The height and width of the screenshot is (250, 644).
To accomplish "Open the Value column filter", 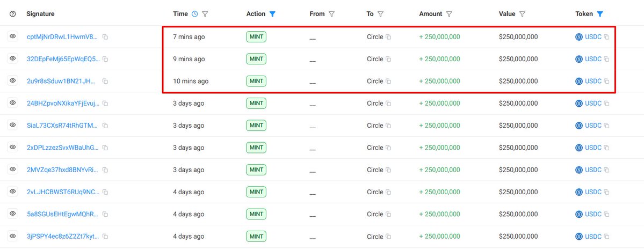I will 522,14.
